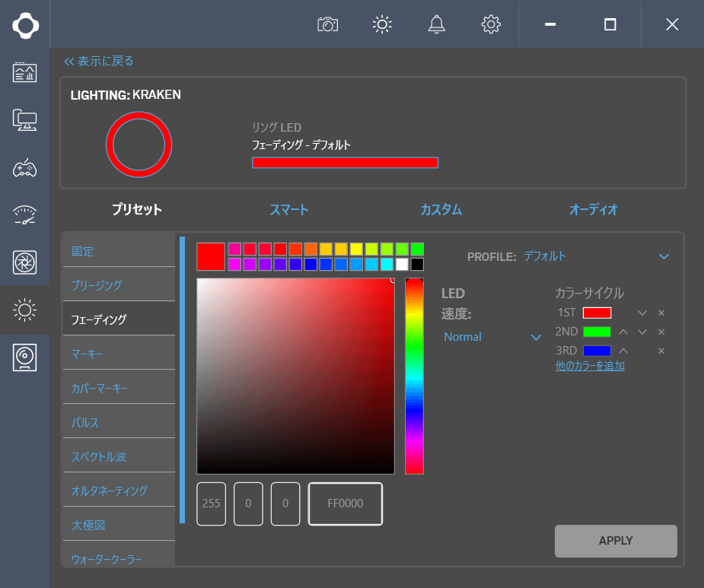
Task: Pick the cyan palette swatch
Action: point(387,264)
